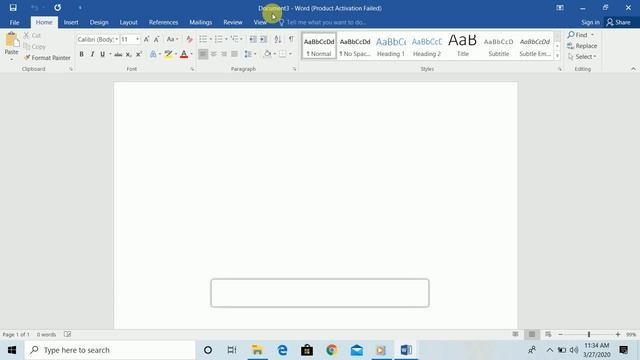Apply the Subtitle style

click(498, 46)
